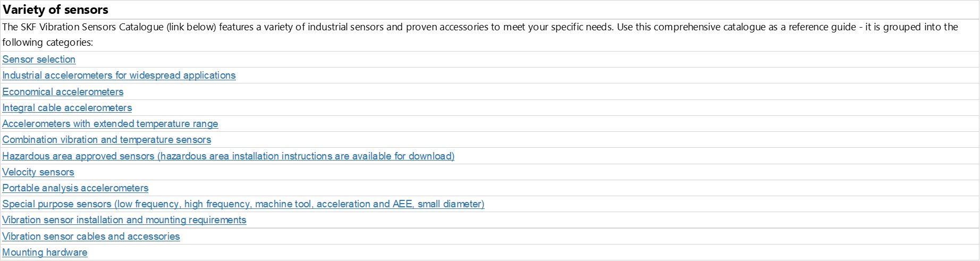
Task: Open the Special purpose sensors link
Action: pyautogui.click(x=243, y=204)
